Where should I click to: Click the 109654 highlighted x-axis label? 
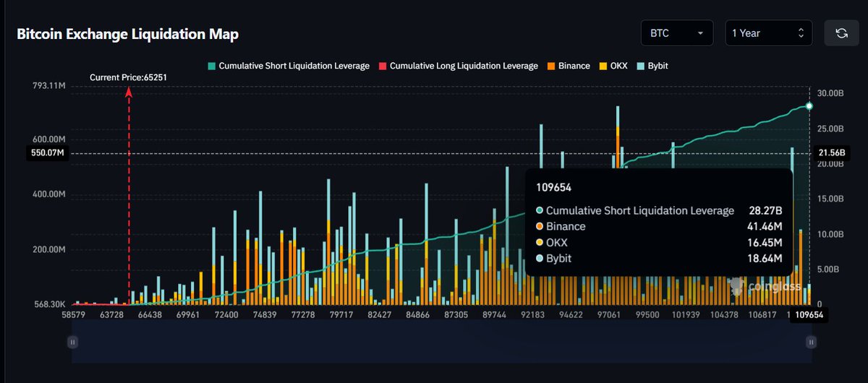[x=811, y=315]
